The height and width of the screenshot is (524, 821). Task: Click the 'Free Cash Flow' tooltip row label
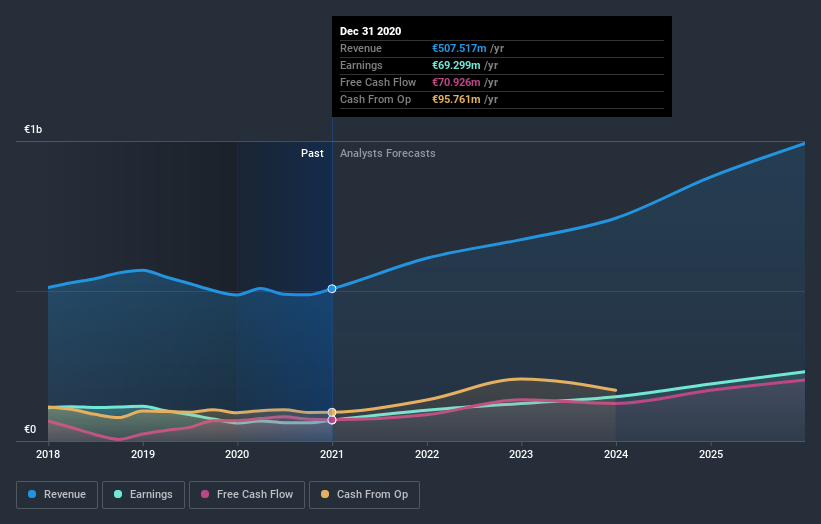coord(378,82)
